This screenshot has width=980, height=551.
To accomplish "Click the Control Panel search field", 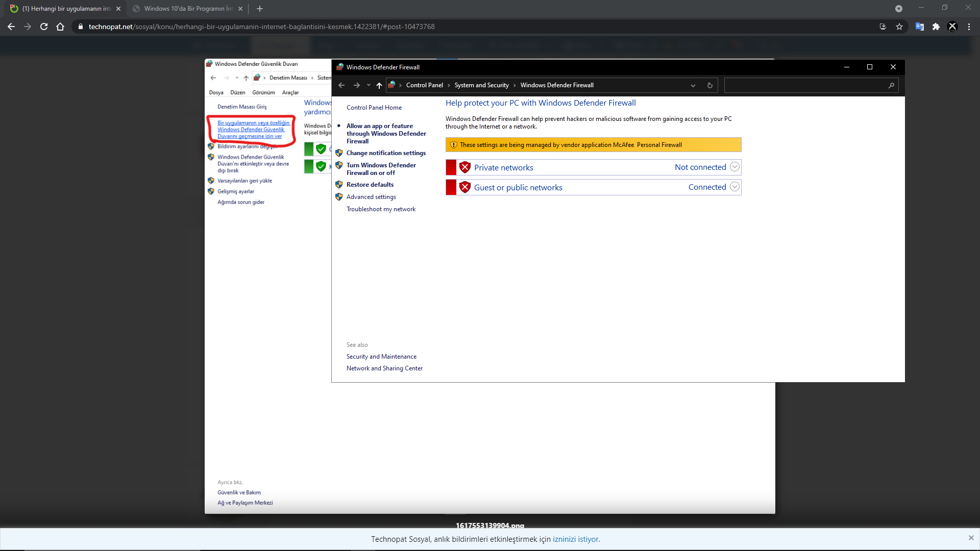I will coord(805,85).
